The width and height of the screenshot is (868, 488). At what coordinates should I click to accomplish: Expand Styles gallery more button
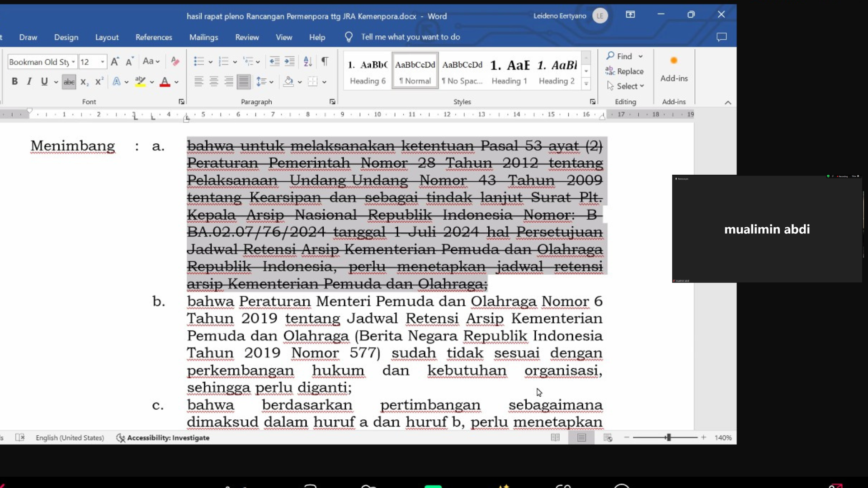[x=586, y=83]
